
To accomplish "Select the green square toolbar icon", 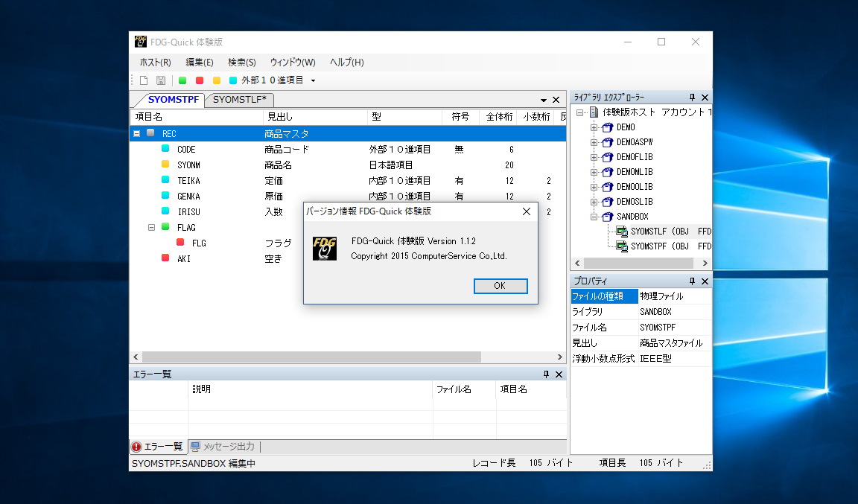I will click(x=182, y=80).
